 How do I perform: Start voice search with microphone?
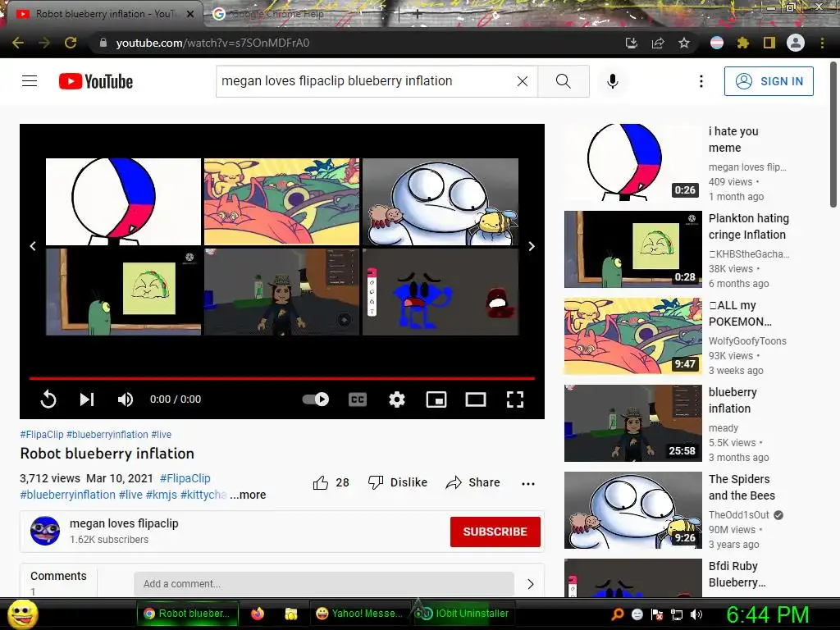click(613, 81)
